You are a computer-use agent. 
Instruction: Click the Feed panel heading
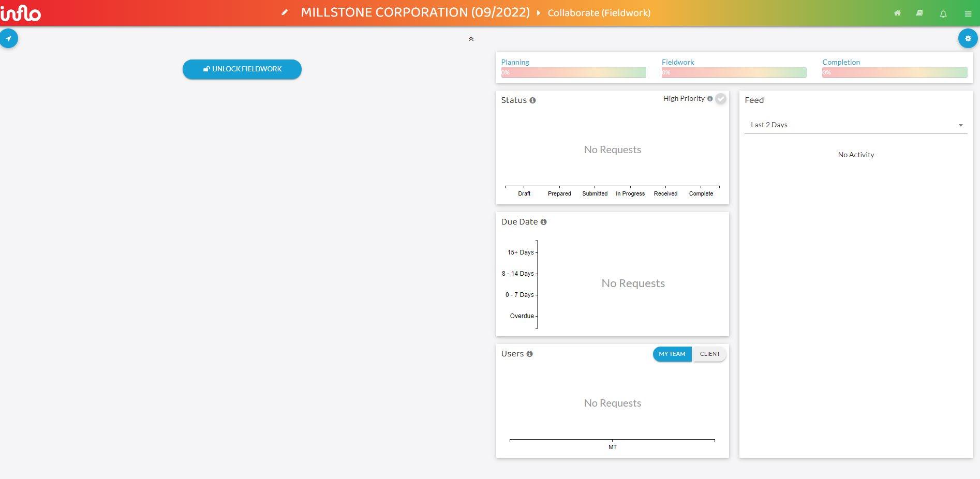[x=754, y=100]
